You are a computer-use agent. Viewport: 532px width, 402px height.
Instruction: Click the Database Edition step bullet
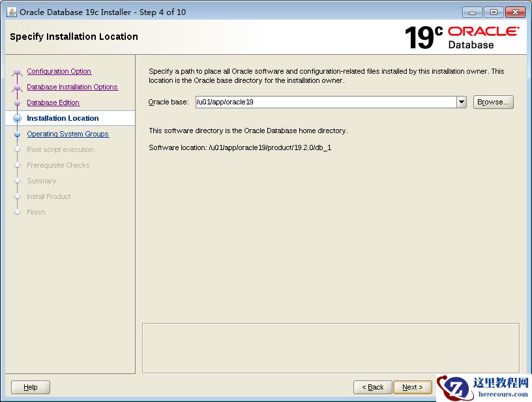pyautogui.click(x=18, y=102)
